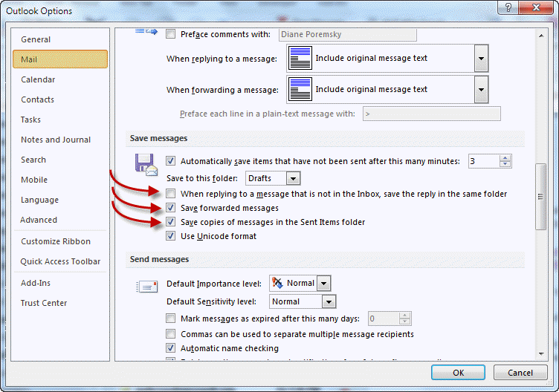This screenshot has height=392, width=559.
Task: Select General options category
Action: coord(60,39)
